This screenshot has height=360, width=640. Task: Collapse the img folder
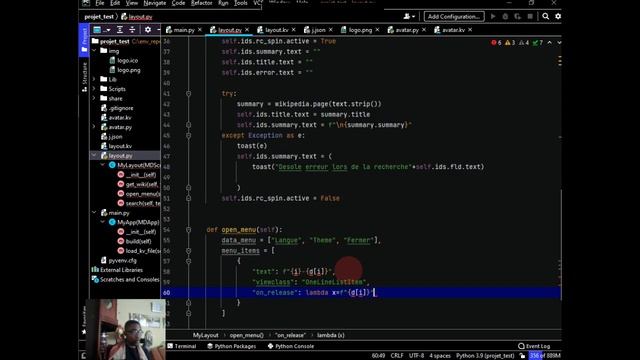point(94,51)
